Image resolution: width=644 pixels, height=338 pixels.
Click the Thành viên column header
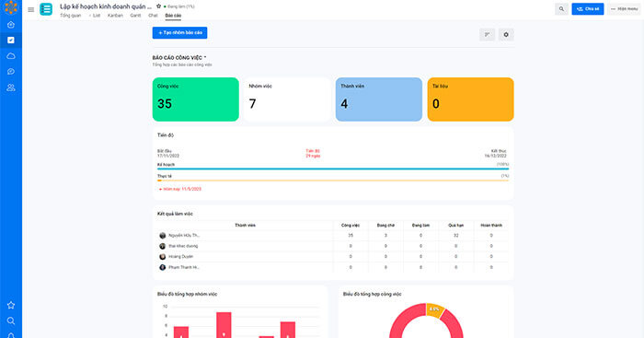pos(246,226)
